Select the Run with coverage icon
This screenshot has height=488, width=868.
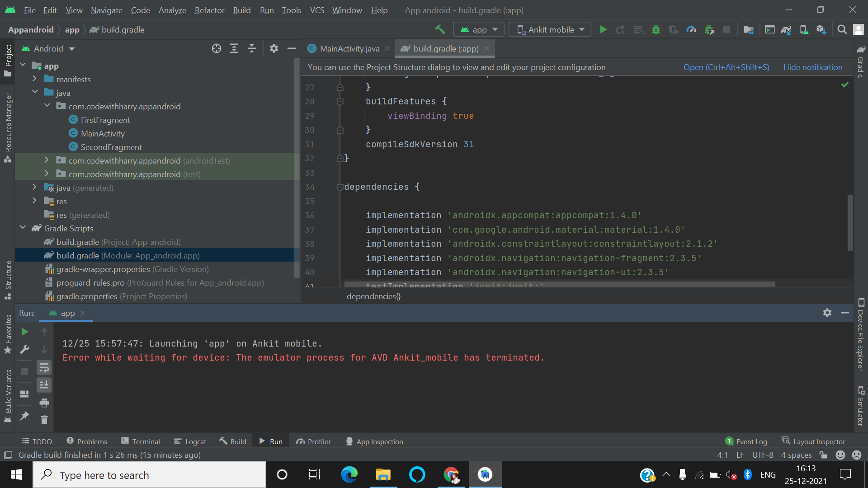click(x=673, y=29)
